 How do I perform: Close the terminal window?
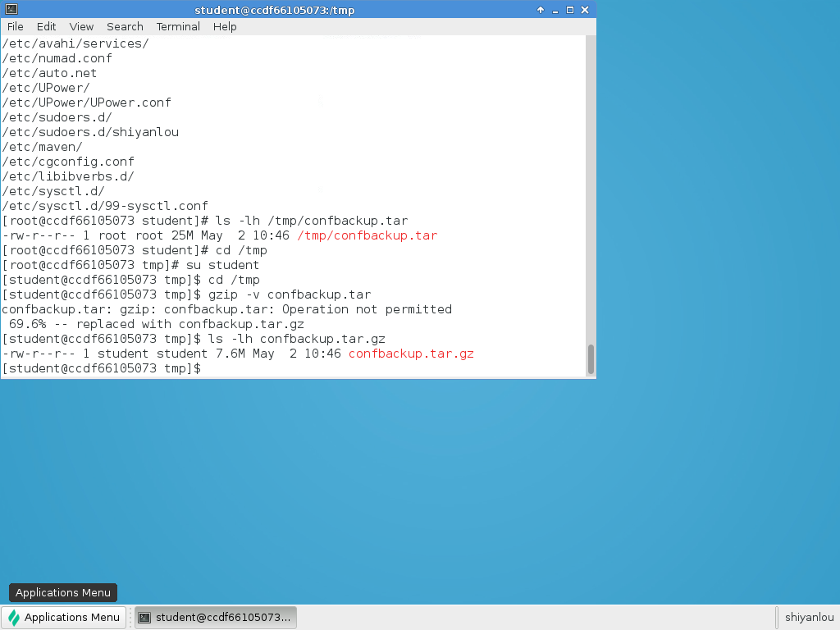pos(586,10)
